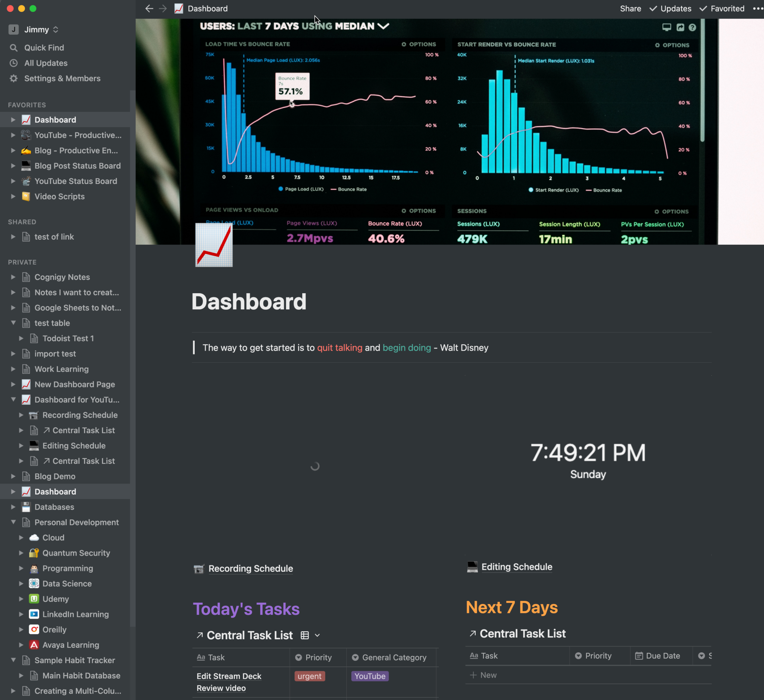Open the Share menu button
Screen dimensions: 764x700
(x=630, y=8)
